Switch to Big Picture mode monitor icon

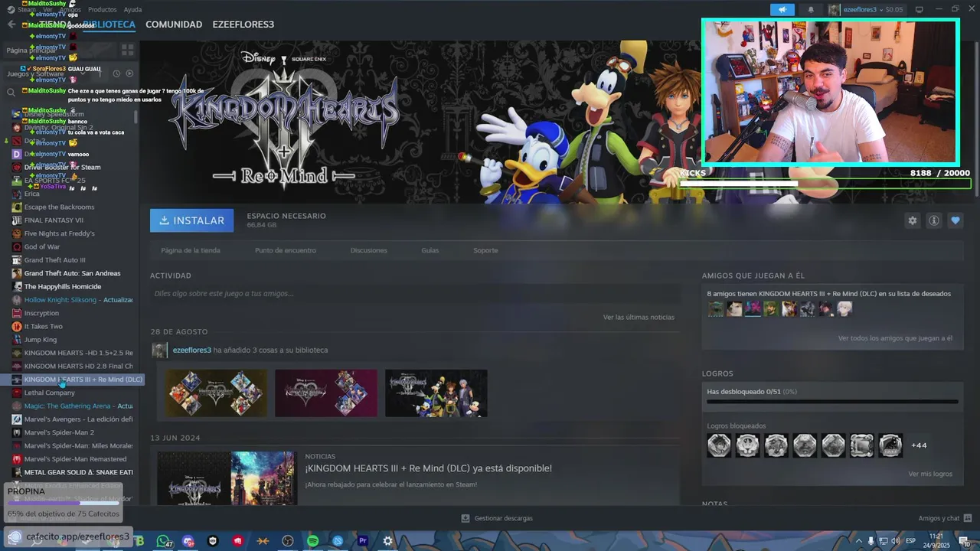pyautogui.click(x=920, y=10)
